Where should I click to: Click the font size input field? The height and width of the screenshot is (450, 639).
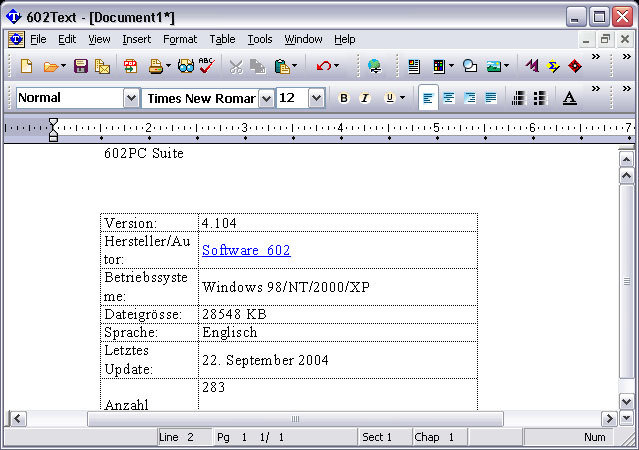coord(293,98)
